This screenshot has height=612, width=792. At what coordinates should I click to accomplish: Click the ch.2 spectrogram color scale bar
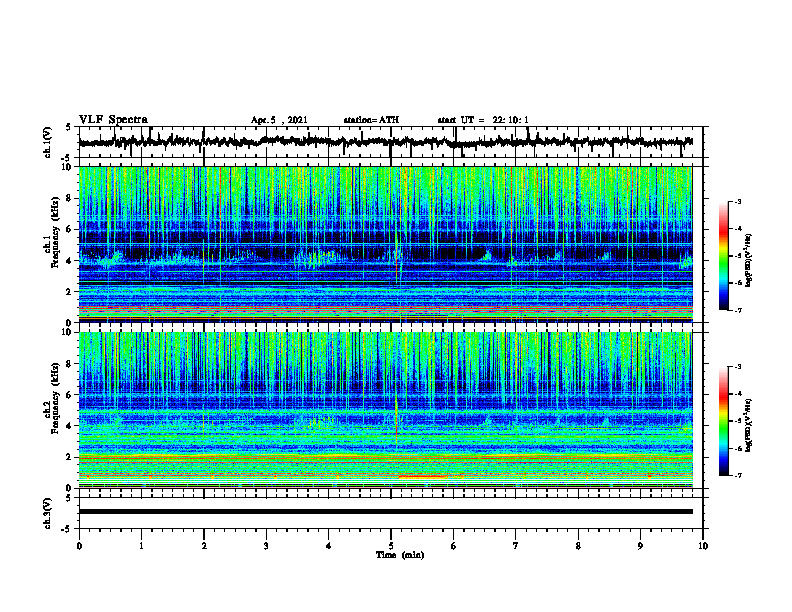tap(724, 421)
